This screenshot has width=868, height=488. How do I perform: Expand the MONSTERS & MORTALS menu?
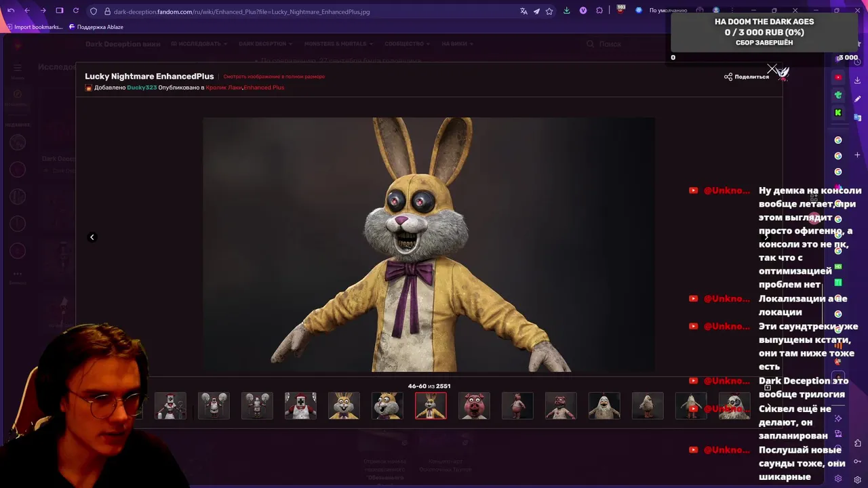click(x=338, y=43)
